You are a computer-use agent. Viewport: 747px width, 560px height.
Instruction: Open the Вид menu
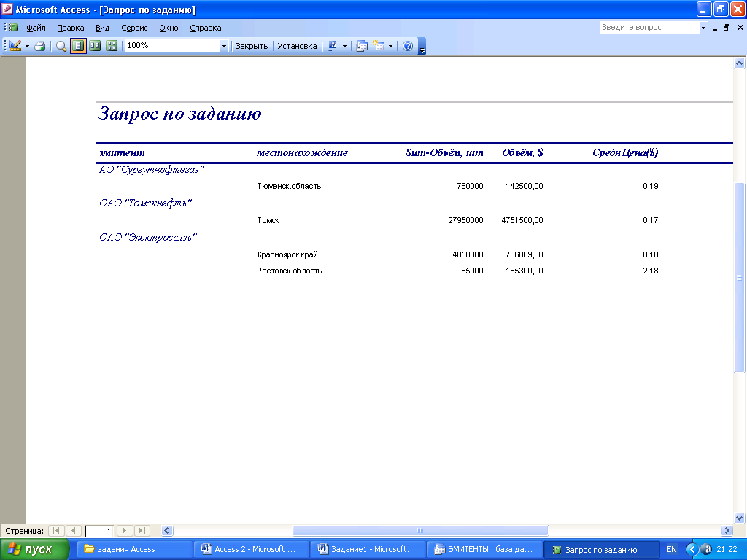click(x=102, y=28)
